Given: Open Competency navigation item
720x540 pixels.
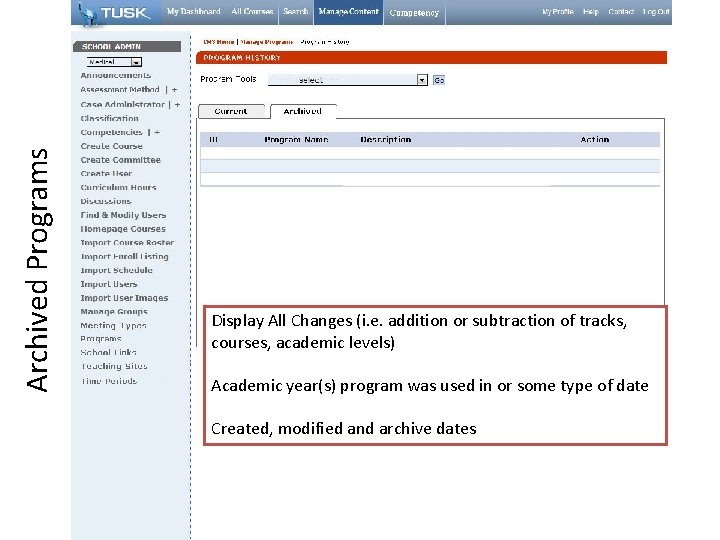Looking at the screenshot, I should tap(414, 13).
